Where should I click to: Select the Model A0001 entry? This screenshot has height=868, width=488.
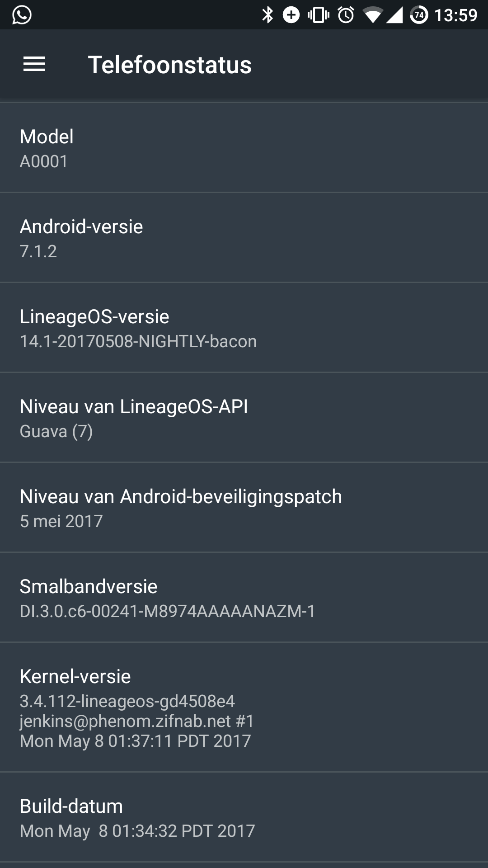click(x=244, y=148)
